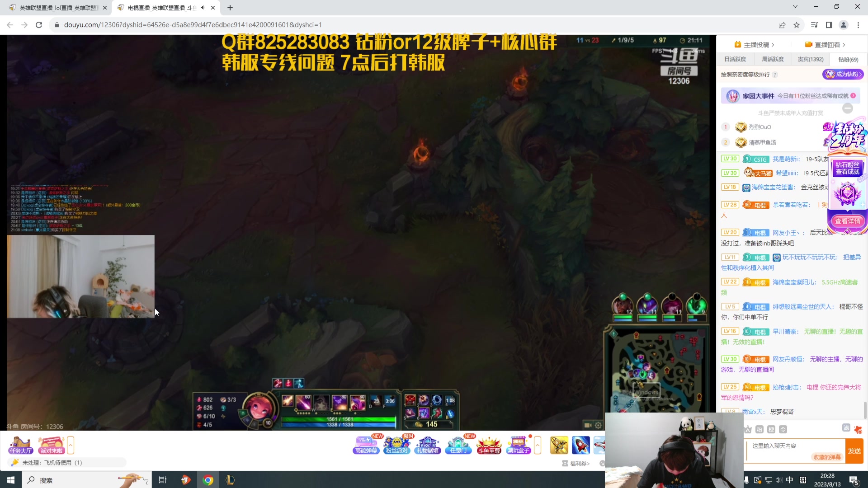Open the 粉丝派对 fan party icon
The image size is (868, 488).
click(x=397, y=445)
